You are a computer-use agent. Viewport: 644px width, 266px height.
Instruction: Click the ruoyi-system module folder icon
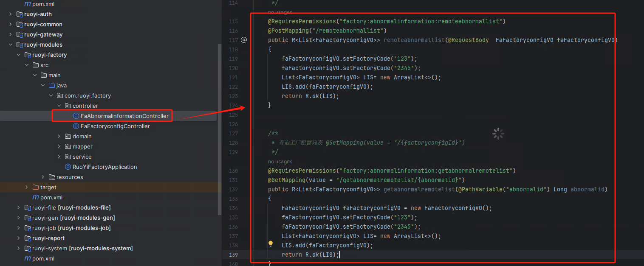click(28, 248)
